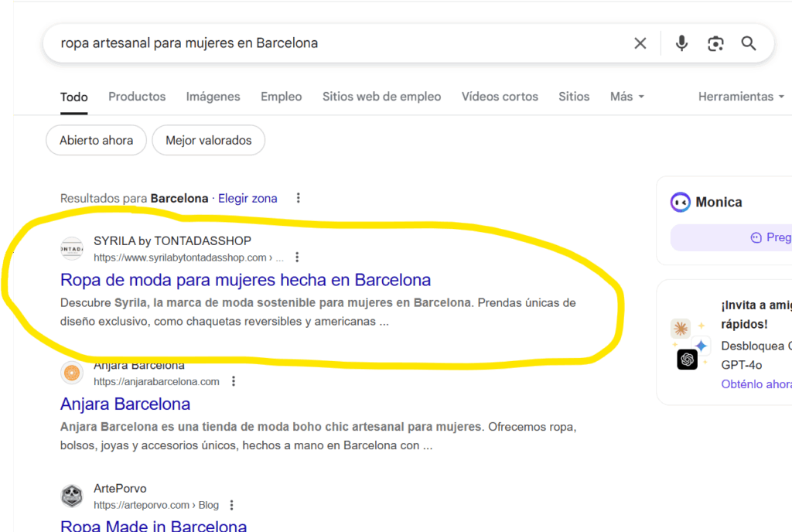The image size is (792, 532).
Task: Clear the search query with the X icon
Action: point(640,43)
